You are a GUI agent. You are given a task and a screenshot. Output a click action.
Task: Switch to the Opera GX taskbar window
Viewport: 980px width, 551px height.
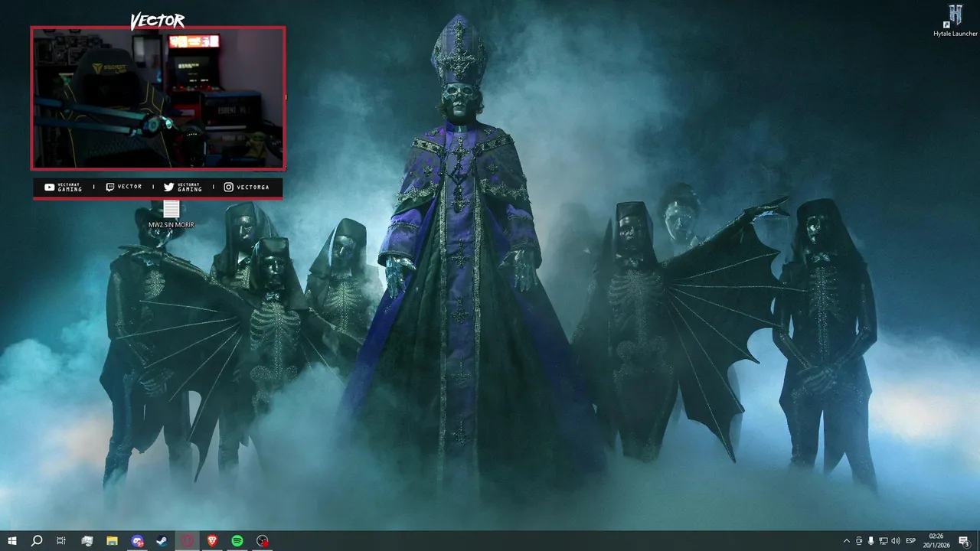(x=188, y=541)
